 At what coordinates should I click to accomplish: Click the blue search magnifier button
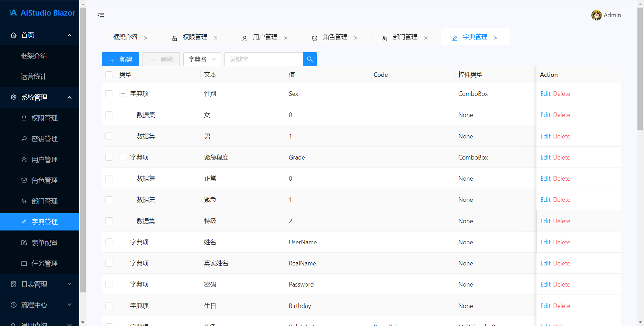tap(310, 59)
